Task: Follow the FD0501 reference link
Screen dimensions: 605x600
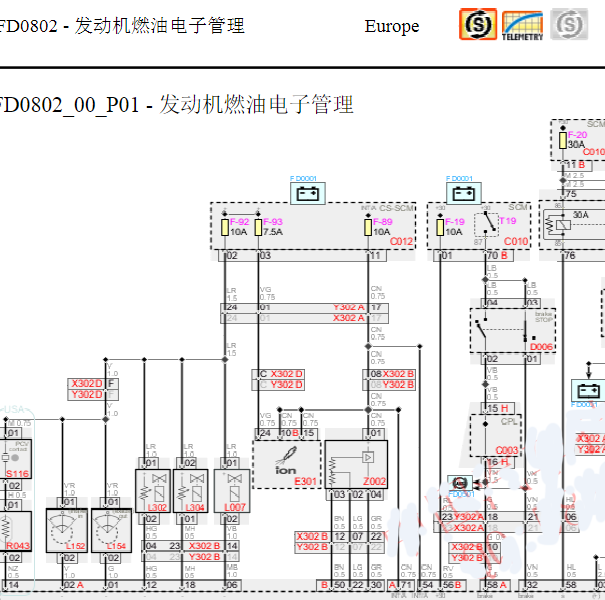Action: pos(461,494)
